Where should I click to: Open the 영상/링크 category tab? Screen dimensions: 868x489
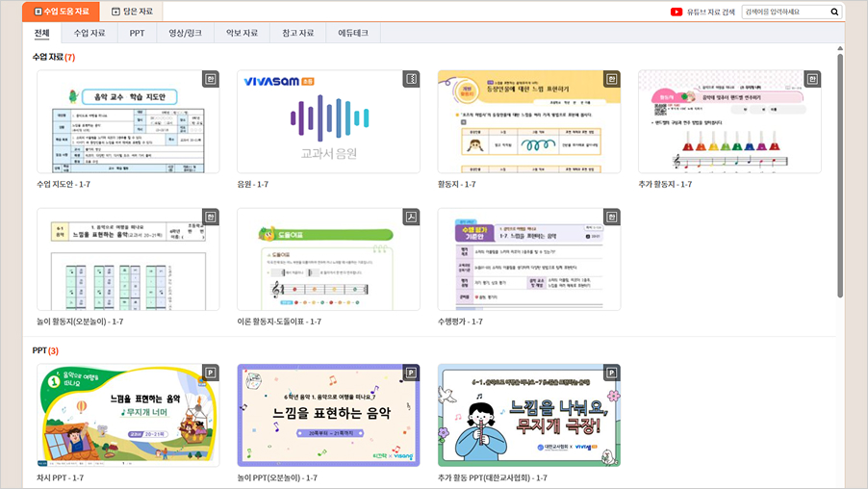[x=186, y=33]
